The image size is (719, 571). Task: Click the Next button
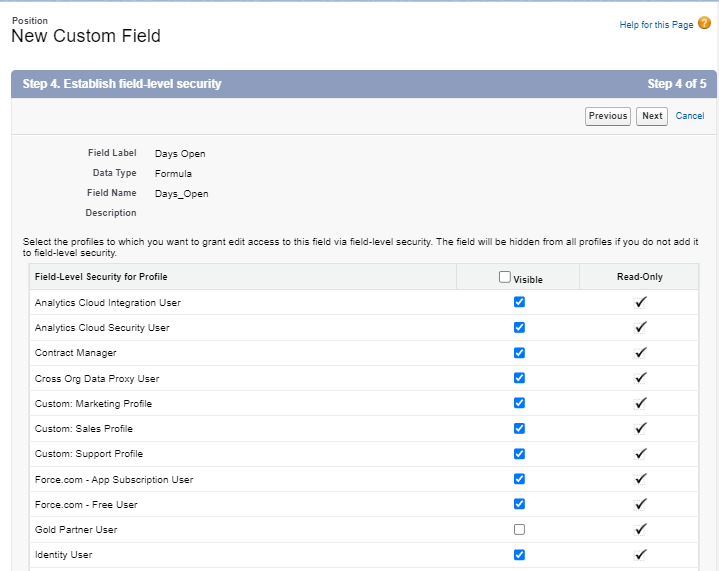point(652,116)
